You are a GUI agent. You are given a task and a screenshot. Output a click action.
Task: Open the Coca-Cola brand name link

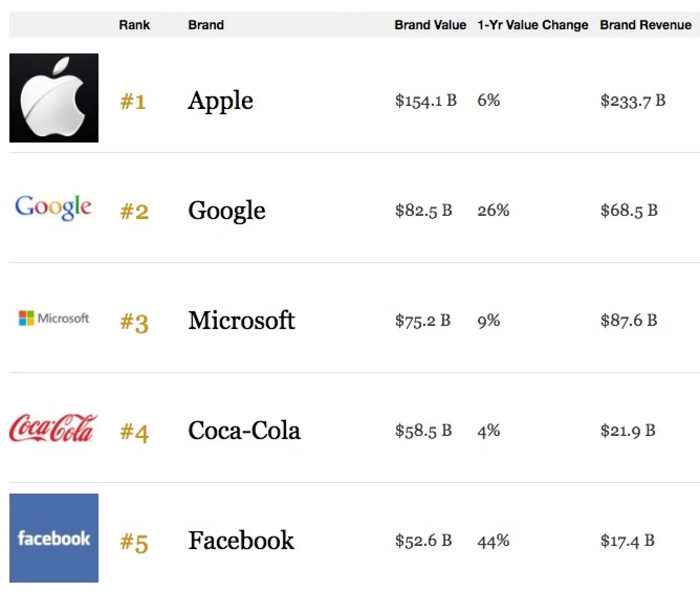(x=244, y=431)
